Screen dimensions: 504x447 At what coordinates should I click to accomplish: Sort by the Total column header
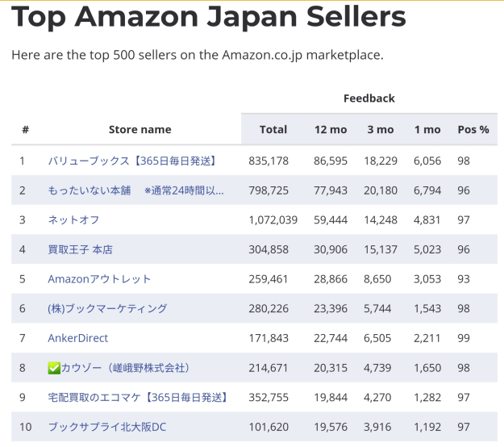click(x=273, y=129)
